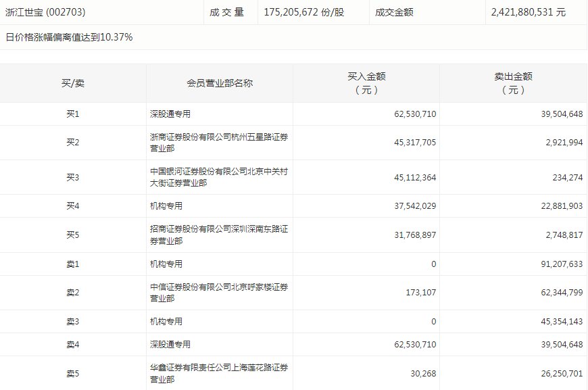
Task: Select the turnover value 2,421,880,531 元
Action: [529, 12]
